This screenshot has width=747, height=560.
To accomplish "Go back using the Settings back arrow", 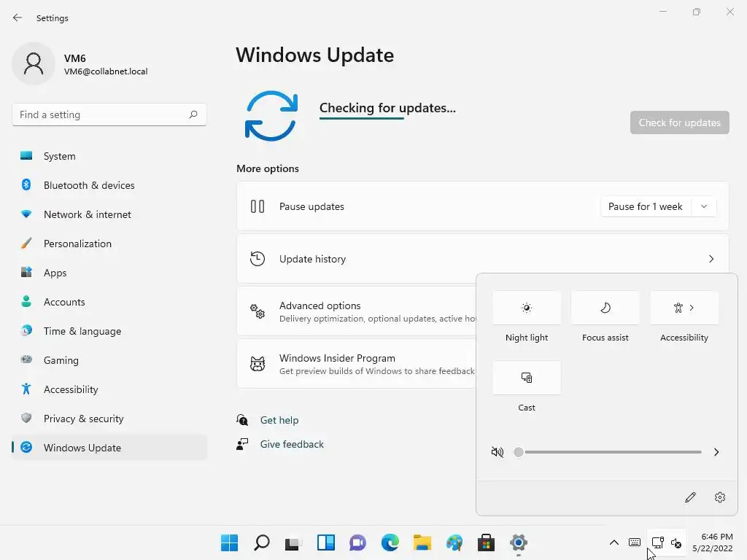I will pyautogui.click(x=18, y=18).
